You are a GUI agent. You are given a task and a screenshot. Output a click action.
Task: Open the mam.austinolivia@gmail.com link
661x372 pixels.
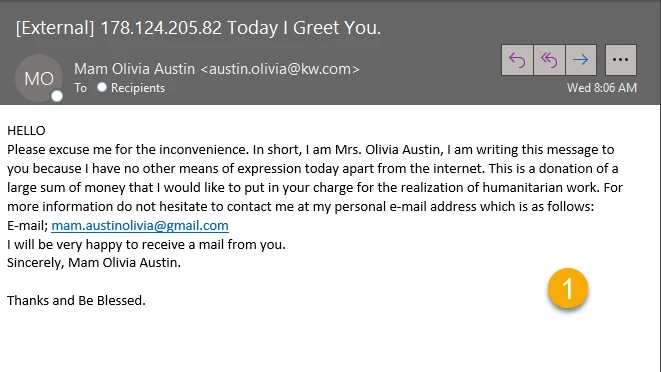(140, 226)
